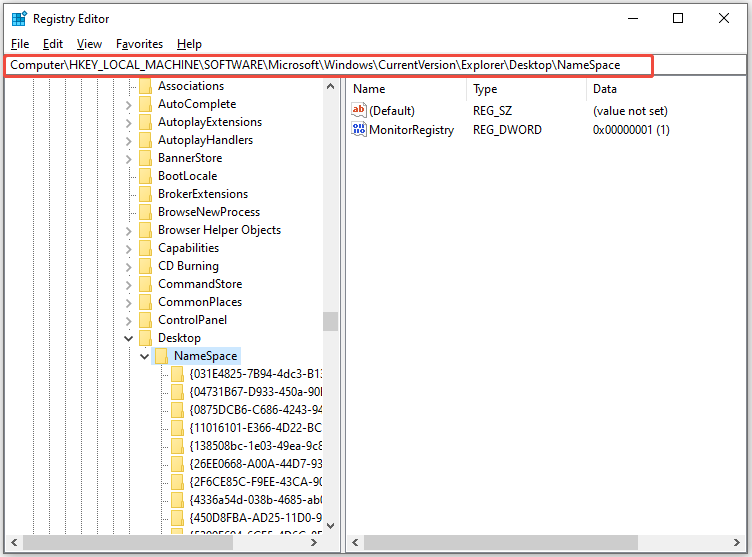Click the BootLocale folder icon

[x=145, y=176]
